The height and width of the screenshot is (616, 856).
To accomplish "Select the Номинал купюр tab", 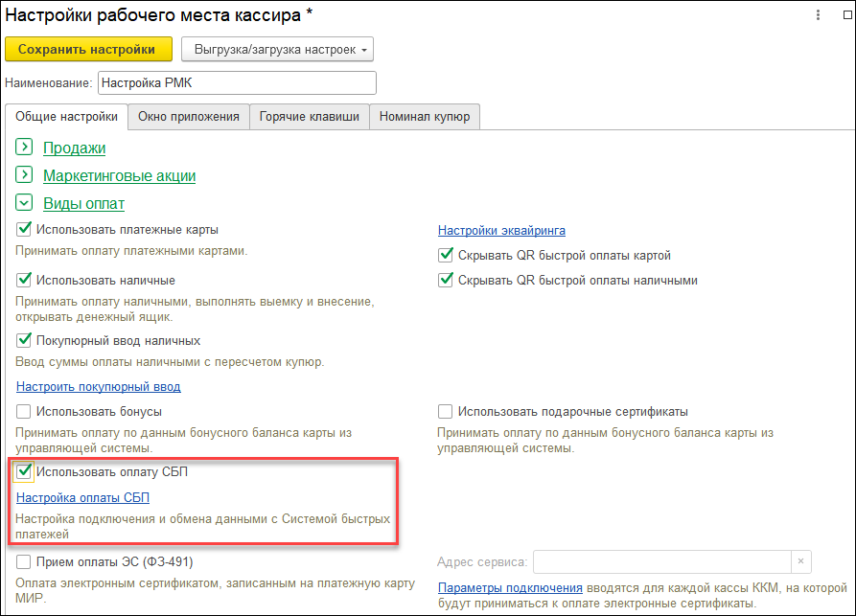I will click(x=425, y=117).
